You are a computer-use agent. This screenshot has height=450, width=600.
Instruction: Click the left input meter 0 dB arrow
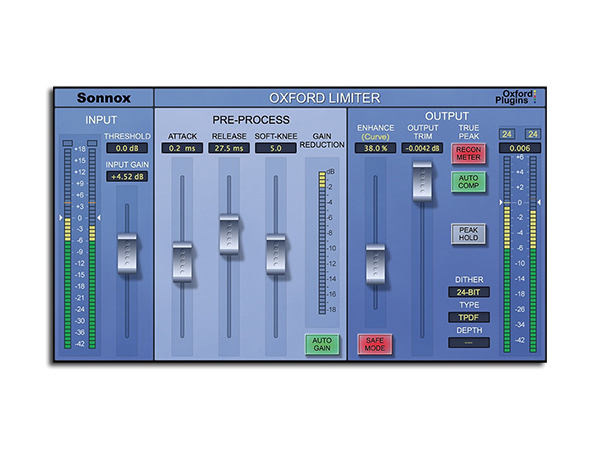tap(60, 217)
